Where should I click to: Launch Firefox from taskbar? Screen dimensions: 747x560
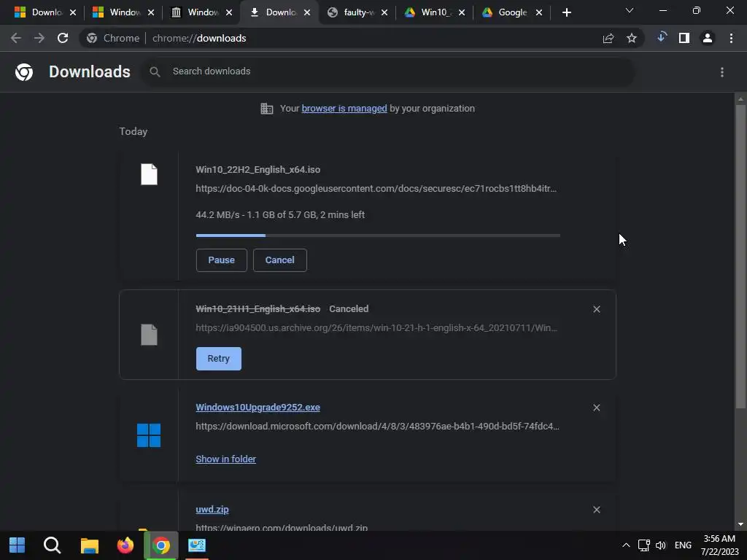[125, 545]
